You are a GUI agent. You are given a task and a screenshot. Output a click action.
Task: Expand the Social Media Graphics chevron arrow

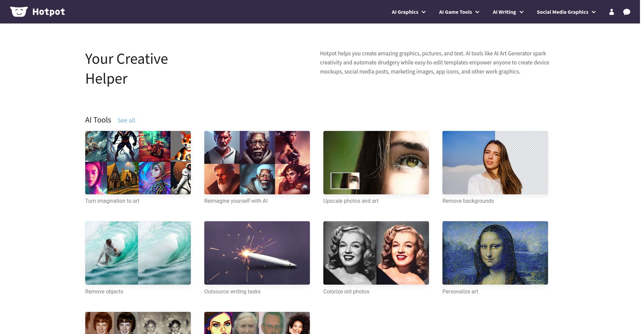(x=594, y=12)
